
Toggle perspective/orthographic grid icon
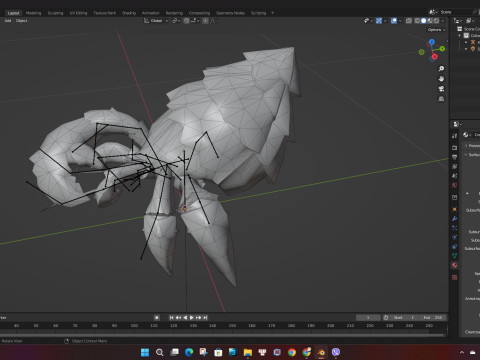click(441, 99)
